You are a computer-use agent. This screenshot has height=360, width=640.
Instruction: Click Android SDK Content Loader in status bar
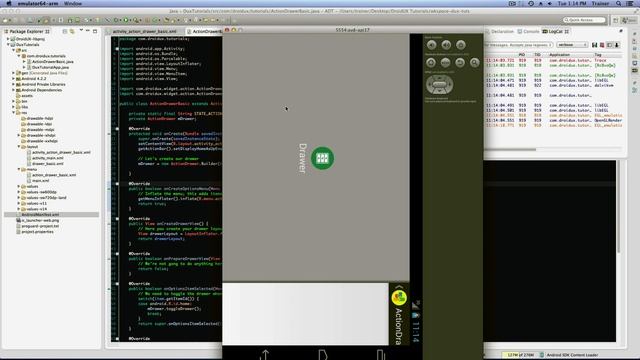pos(572,355)
